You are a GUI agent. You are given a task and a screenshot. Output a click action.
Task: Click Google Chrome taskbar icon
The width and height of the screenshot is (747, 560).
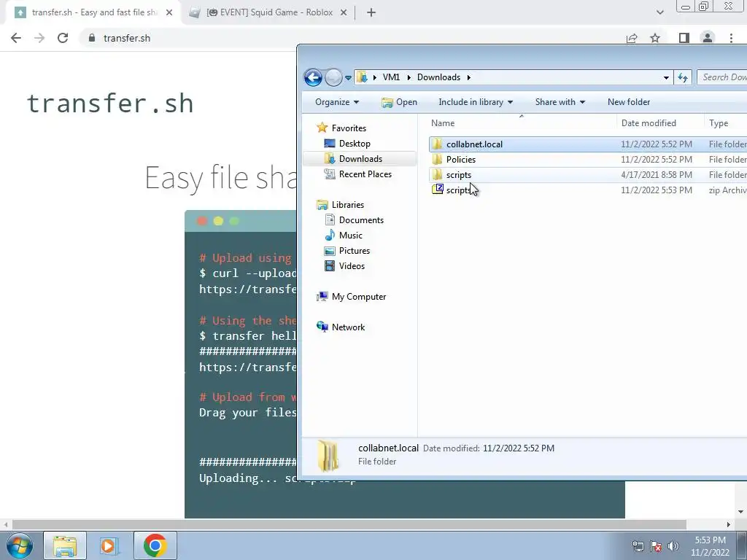[155, 545]
